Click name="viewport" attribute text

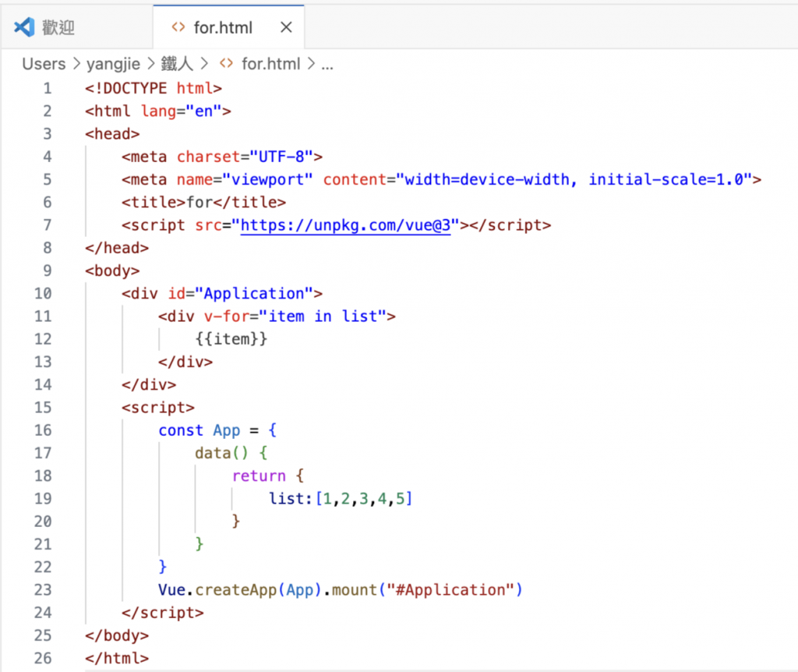pyautogui.click(x=244, y=180)
